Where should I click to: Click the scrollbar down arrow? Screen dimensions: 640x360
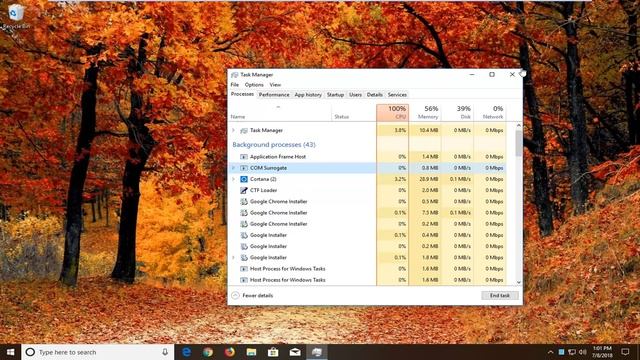pyautogui.click(x=518, y=282)
